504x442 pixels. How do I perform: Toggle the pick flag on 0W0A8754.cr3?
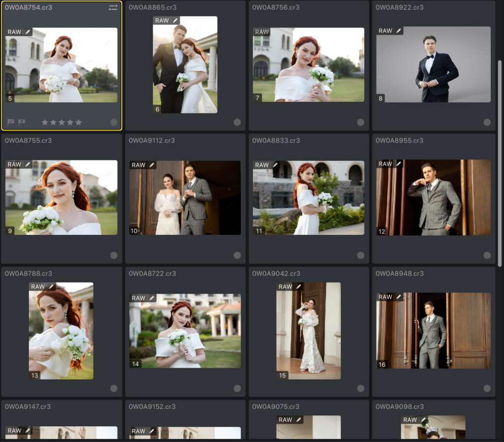(x=11, y=122)
